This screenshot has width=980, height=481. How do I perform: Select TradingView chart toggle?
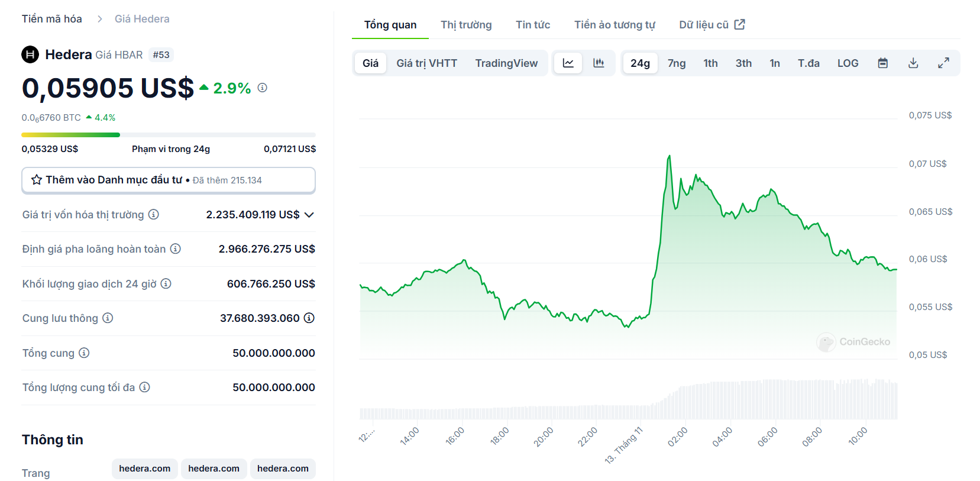click(x=506, y=63)
